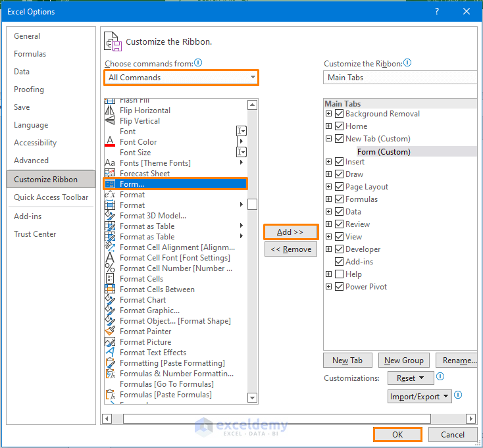The image size is (483, 448).
Task: Uncheck the Page Layout checkbox
Action: 339,187
